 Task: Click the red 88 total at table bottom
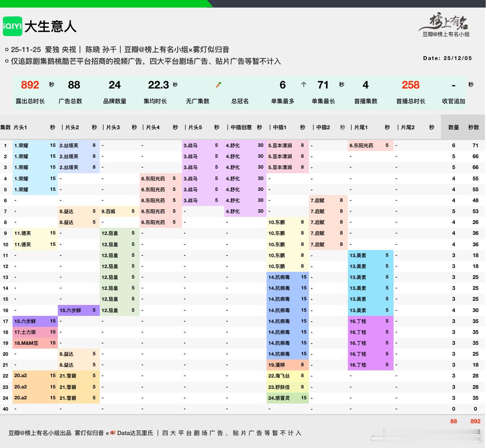click(453, 421)
